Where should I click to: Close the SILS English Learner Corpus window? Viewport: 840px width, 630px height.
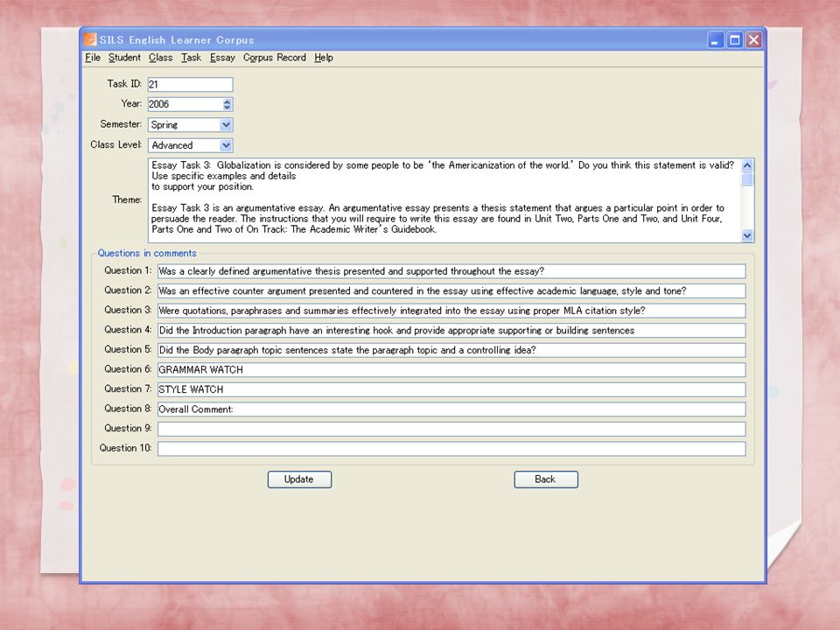(x=753, y=40)
